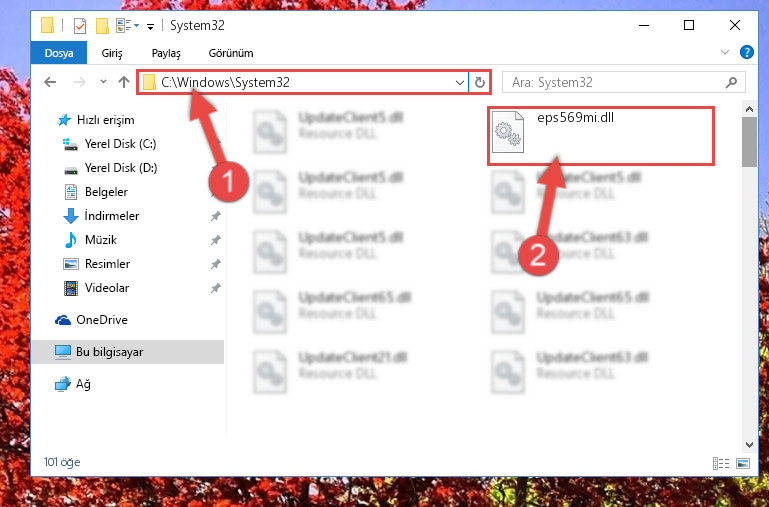The width and height of the screenshot is (769, 507).
Task: Switch to large icons view layout
Action: coord(743,463)
